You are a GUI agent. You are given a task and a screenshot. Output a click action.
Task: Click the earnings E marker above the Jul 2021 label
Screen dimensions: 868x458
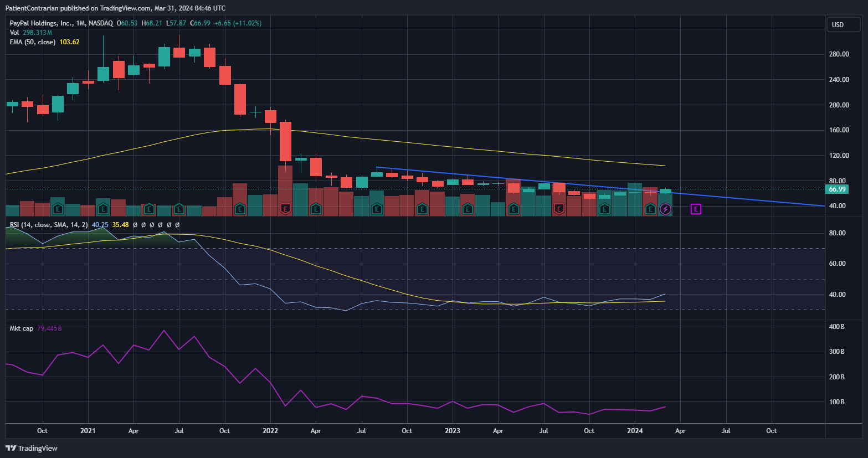(179, 209)
